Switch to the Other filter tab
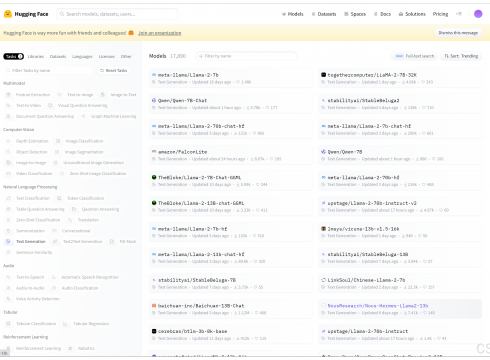This screenshot has width=490, height=360. coord(126,56)
